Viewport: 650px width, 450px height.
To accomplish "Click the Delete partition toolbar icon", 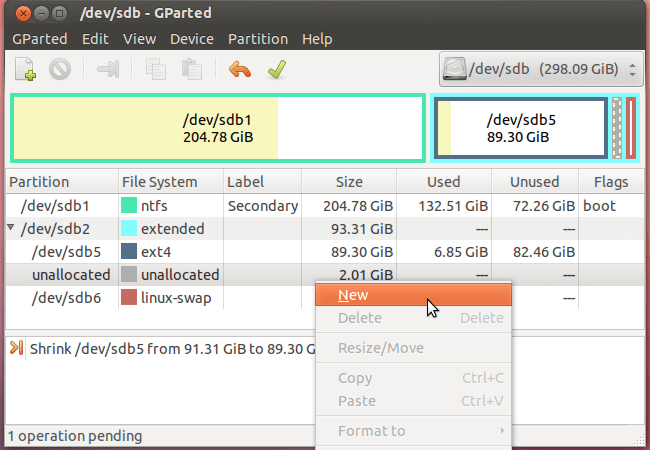I will click(59, 70).
